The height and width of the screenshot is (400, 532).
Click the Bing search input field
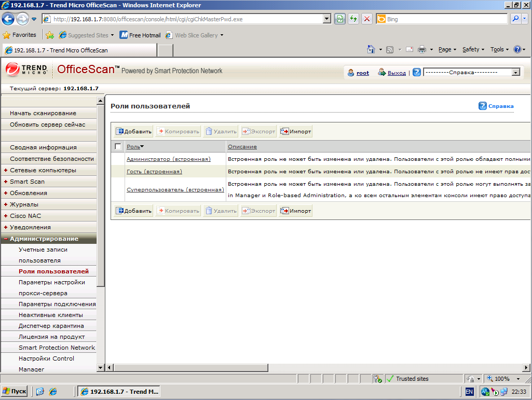[x=446, y=19]
